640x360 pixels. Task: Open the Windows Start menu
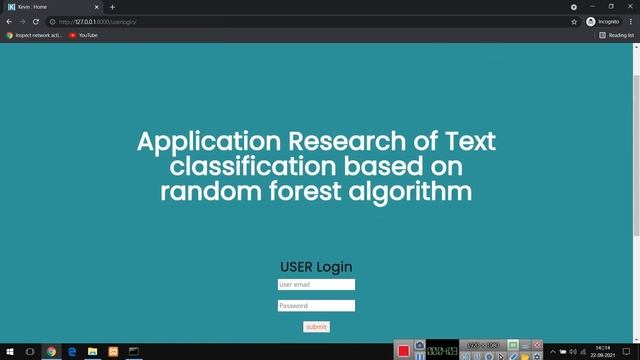coord(10,351)
